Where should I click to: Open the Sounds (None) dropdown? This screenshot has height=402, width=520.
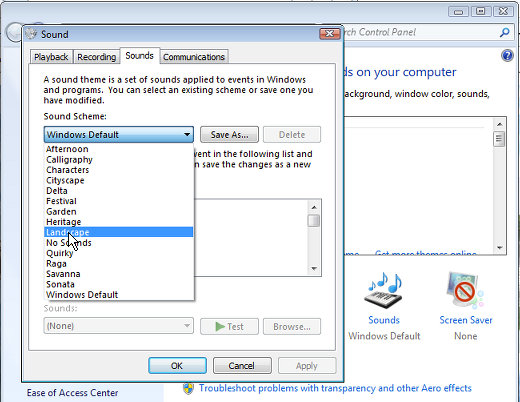[119, 326]
